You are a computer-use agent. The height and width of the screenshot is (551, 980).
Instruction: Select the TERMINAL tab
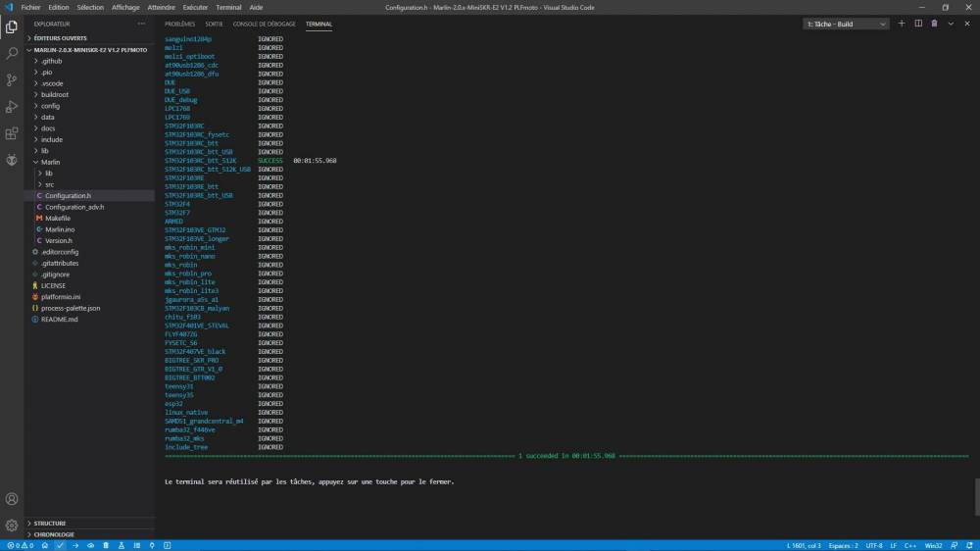[318, 24]
